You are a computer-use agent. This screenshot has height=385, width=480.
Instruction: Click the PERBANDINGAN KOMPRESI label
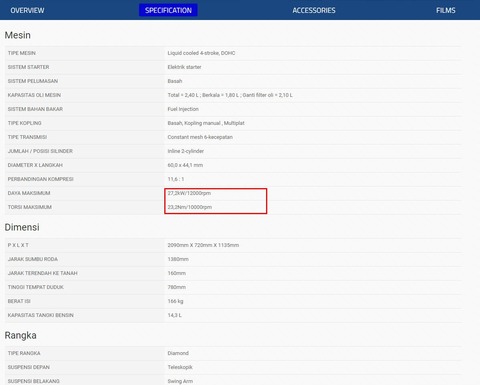pos(41,179)
